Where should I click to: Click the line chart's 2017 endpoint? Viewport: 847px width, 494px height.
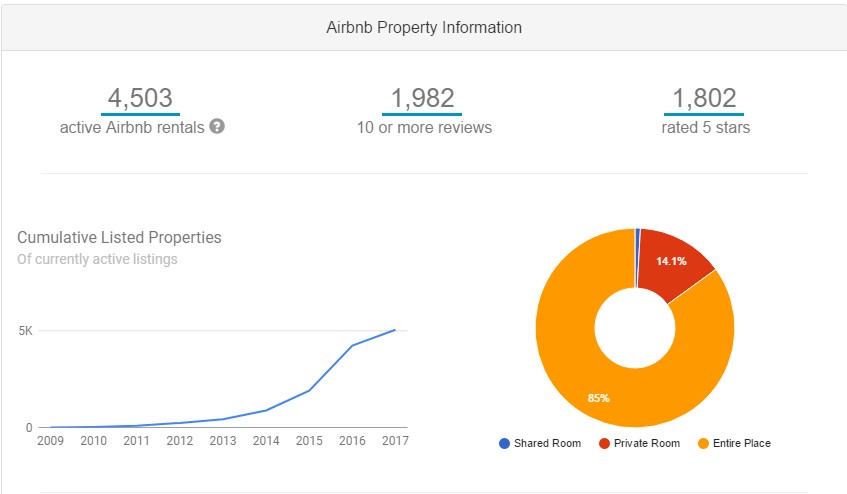pyautogui.click(x=395, y=330)
